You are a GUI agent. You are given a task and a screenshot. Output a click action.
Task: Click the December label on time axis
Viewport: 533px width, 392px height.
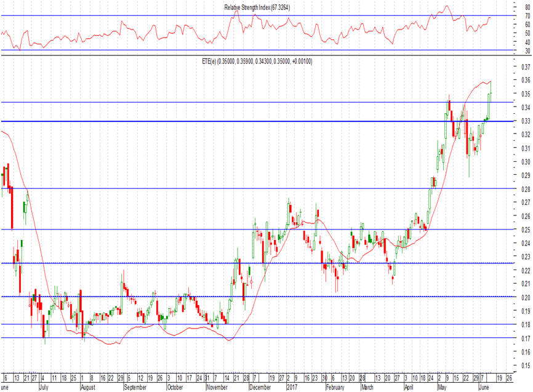pos(260,388)
